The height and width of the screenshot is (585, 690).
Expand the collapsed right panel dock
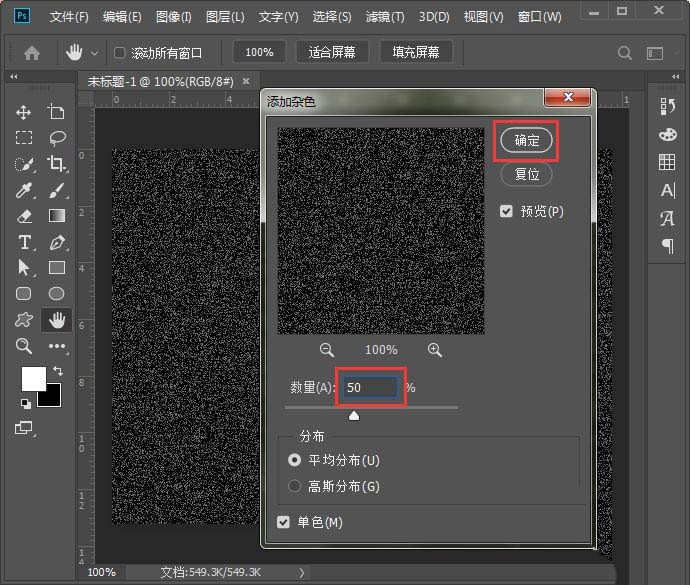(x=667, y=77)
